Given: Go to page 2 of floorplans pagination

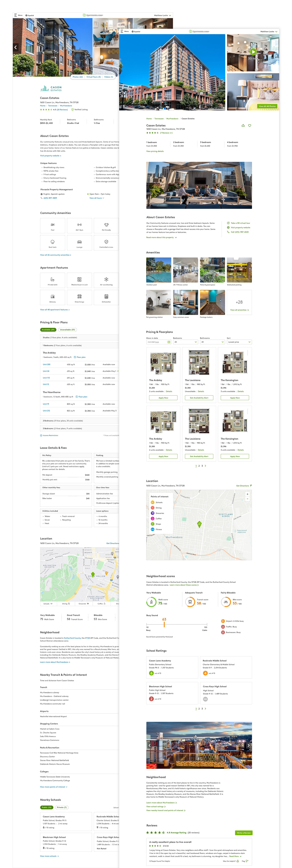Looking at the screenshot, I should [199, 466].
